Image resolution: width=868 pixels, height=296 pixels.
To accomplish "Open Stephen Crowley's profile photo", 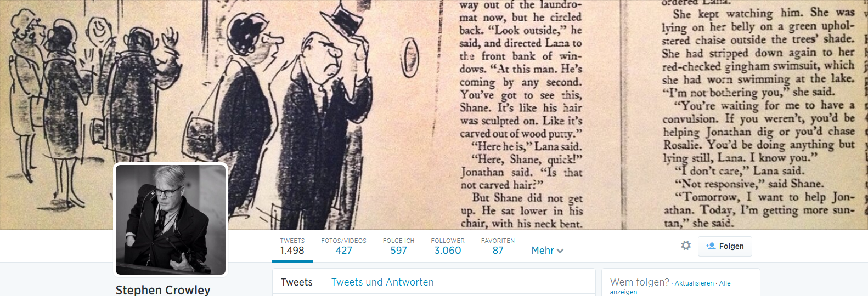I will [171, 220].
